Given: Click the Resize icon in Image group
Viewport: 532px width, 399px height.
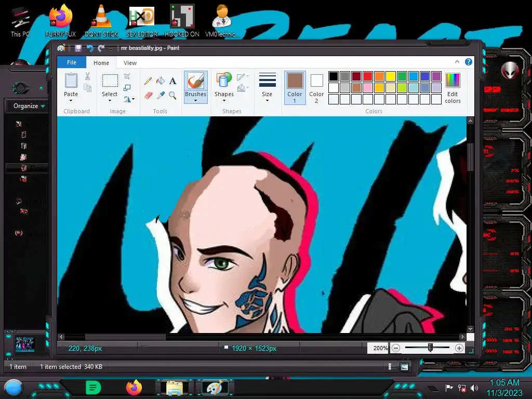Looking at the screenshot, I should (x=127, y=88).
